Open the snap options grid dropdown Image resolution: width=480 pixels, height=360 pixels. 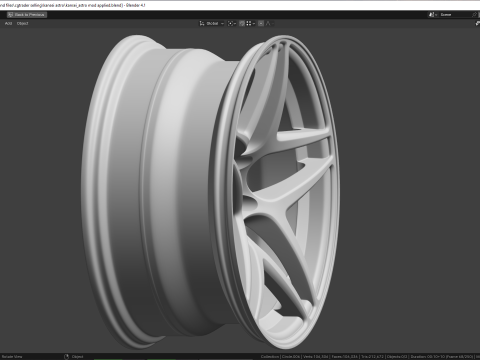tap(251, 23)
